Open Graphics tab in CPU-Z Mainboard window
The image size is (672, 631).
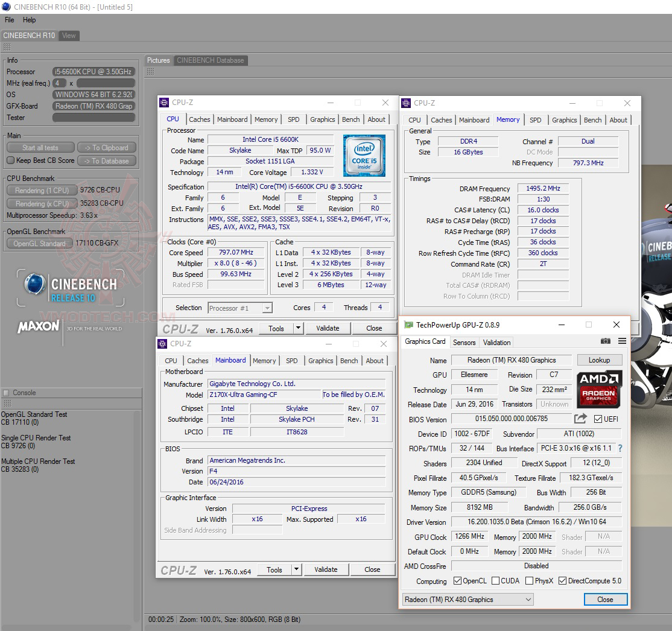click(x=320, y=361)
